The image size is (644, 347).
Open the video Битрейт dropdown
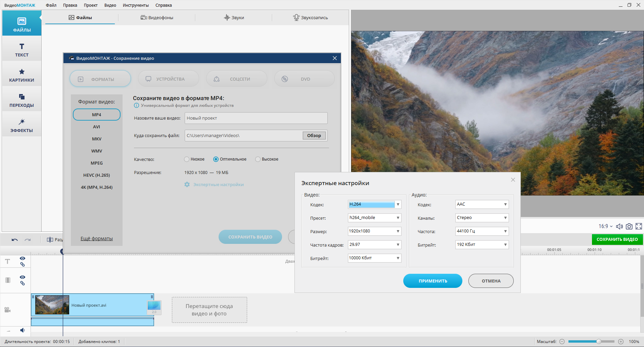point(375,258)
